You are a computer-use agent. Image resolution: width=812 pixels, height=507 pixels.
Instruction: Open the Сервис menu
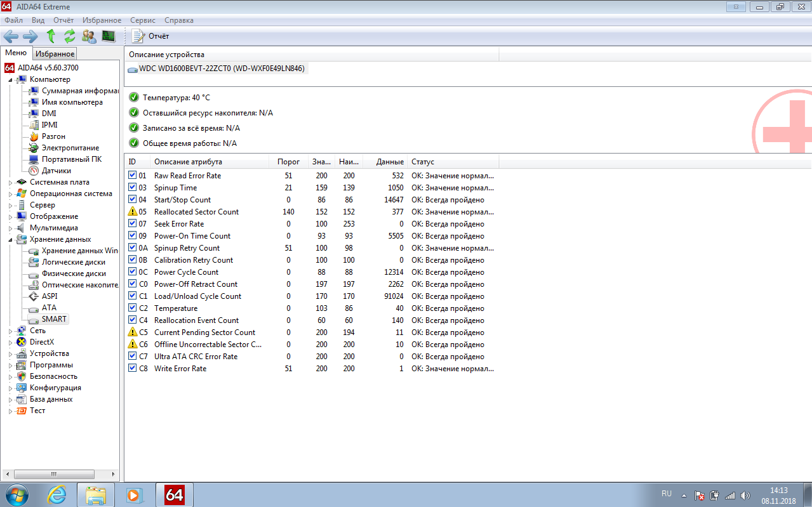coord(143,20)
